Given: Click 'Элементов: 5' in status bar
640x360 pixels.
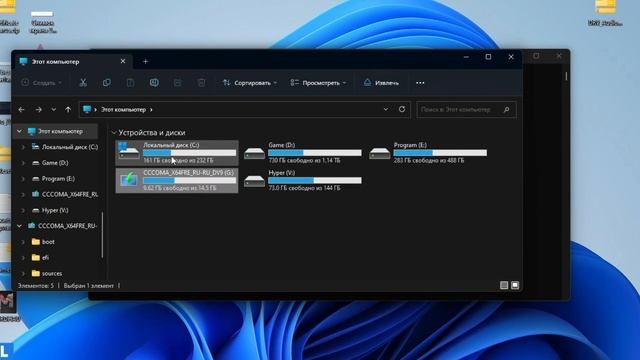Looking at the screenshot, I should [36, 286].
